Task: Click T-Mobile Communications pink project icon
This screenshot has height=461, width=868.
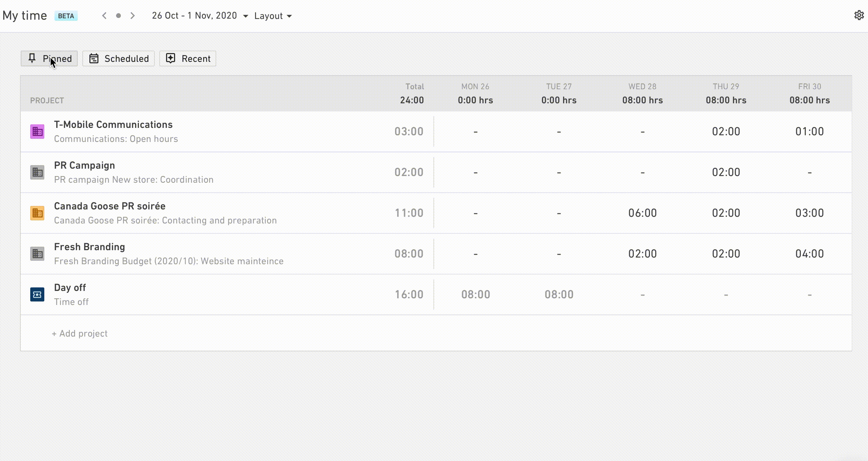Action: tap(37, 132)
